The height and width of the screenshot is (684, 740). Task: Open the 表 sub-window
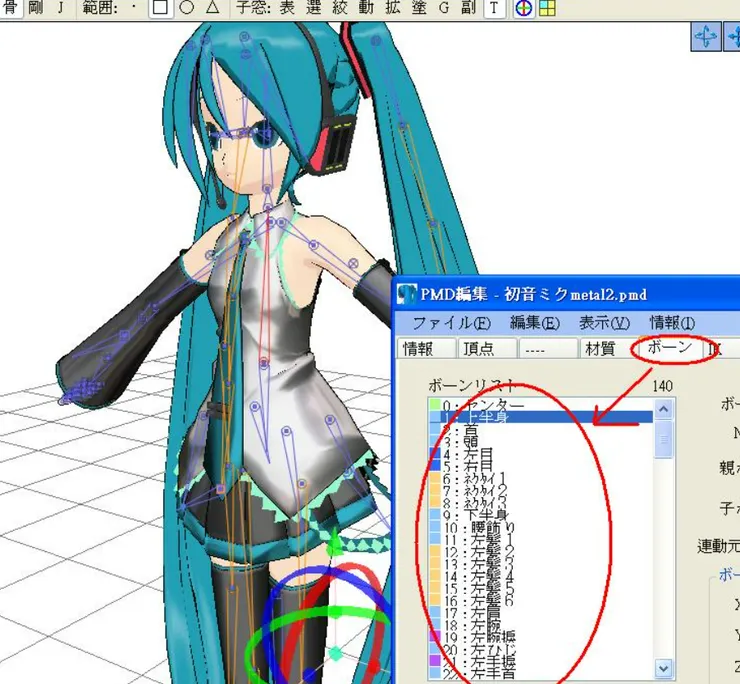[286, 8]
